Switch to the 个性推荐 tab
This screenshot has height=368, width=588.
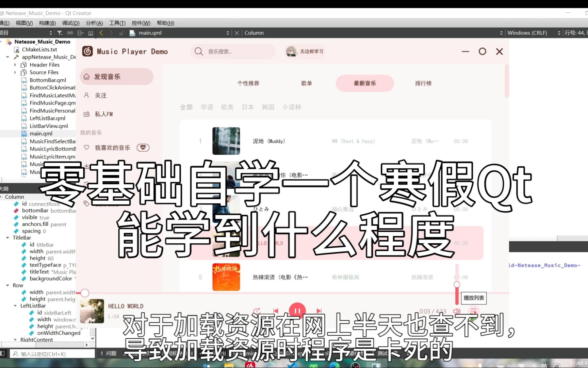point(248,83)
